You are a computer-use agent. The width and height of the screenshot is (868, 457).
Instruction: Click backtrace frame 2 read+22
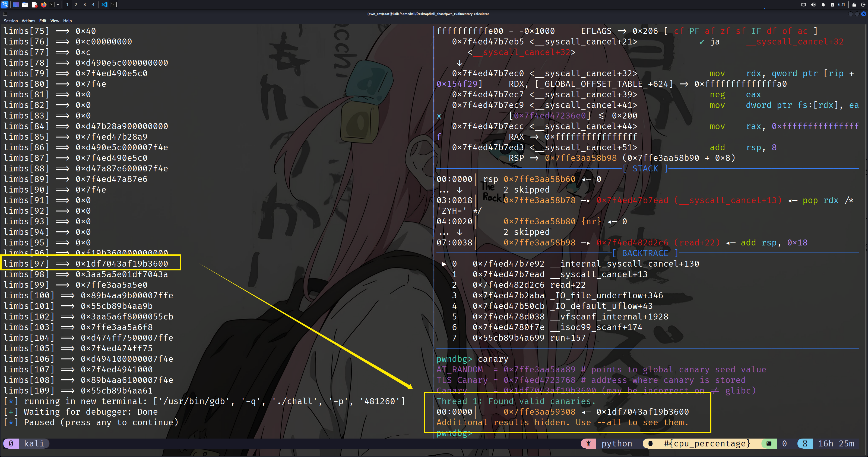(519, 285)
